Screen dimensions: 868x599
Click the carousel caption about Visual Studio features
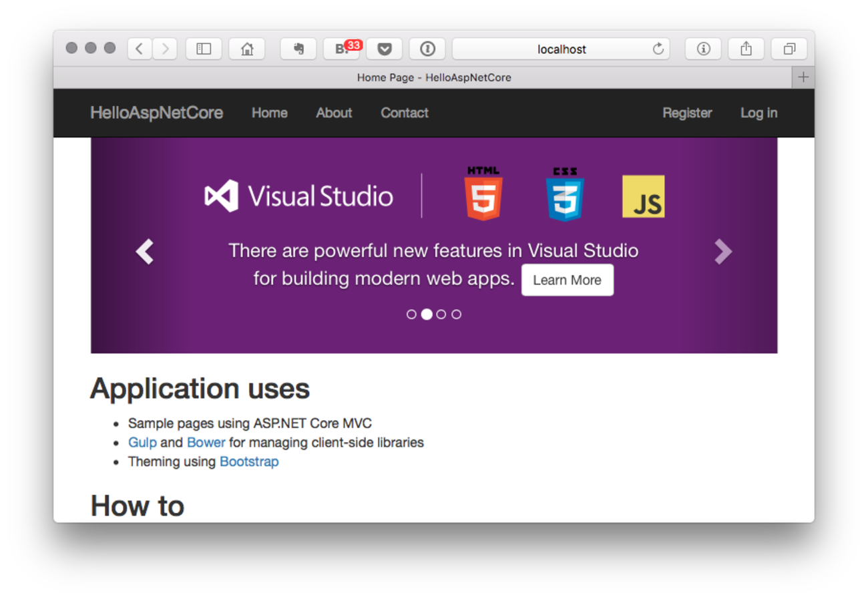(x=433, y=265)
